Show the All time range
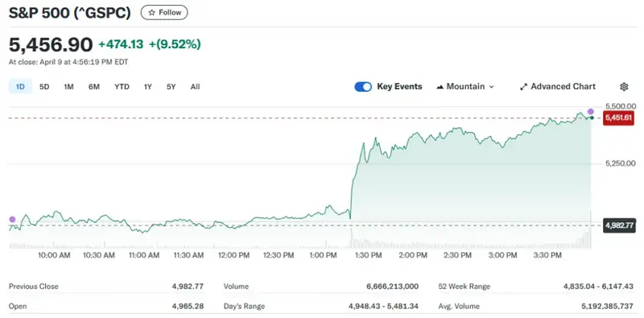This screenshot has width=644, height=318. (196, 87)
